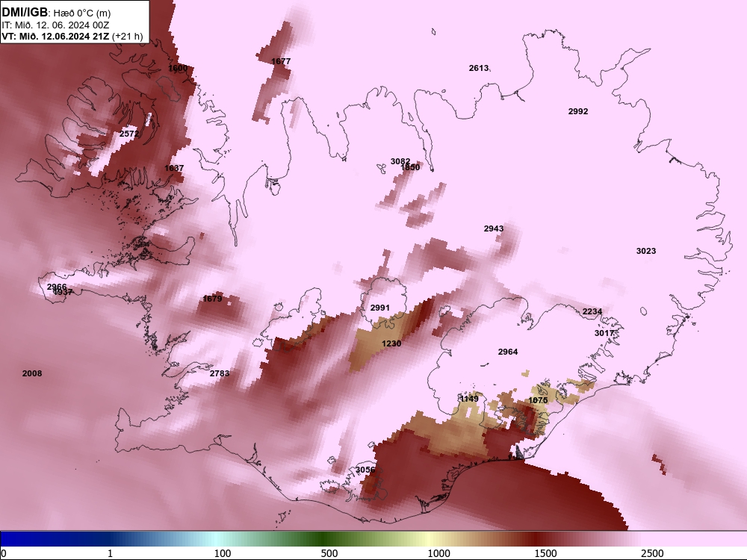This screenshot has width=747, height=560.
Task: Click the DMI/IGB title label
Action: 25,13
